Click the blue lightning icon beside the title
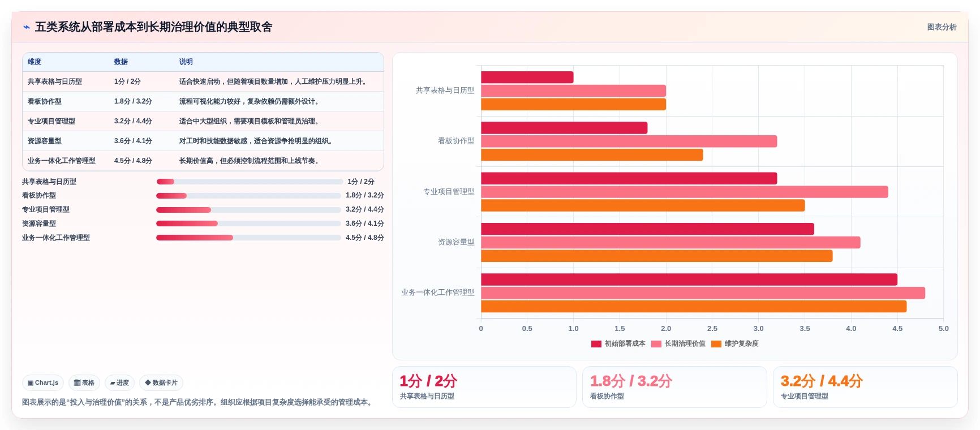 (x=26, y=27)
